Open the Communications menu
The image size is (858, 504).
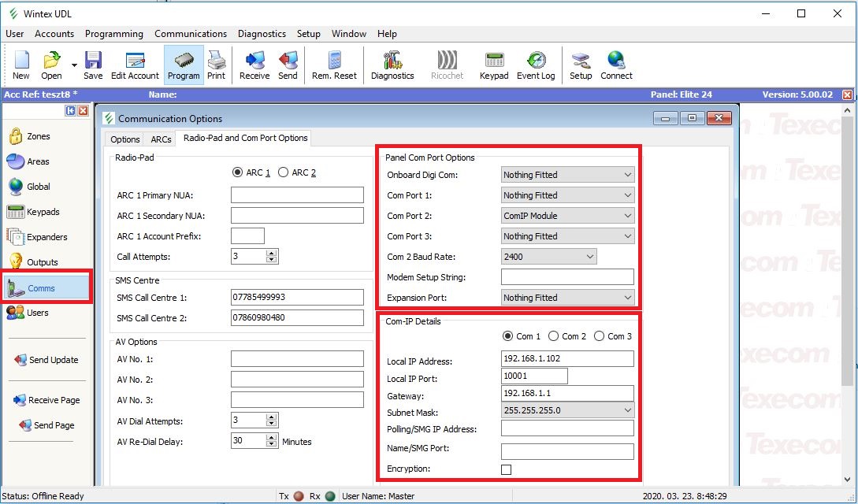[x=190, y=34]
